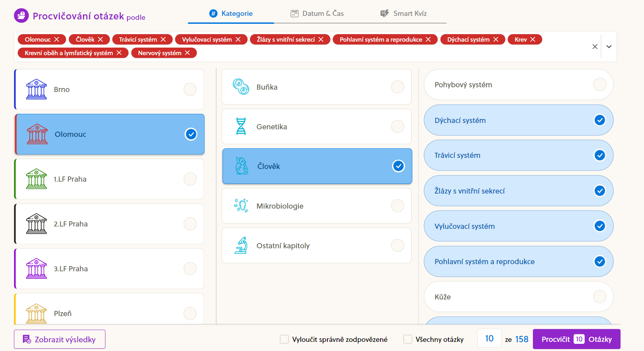Click the Buňka cell icon
This screenshot has height=351, width=644.
tap(241, 87)
